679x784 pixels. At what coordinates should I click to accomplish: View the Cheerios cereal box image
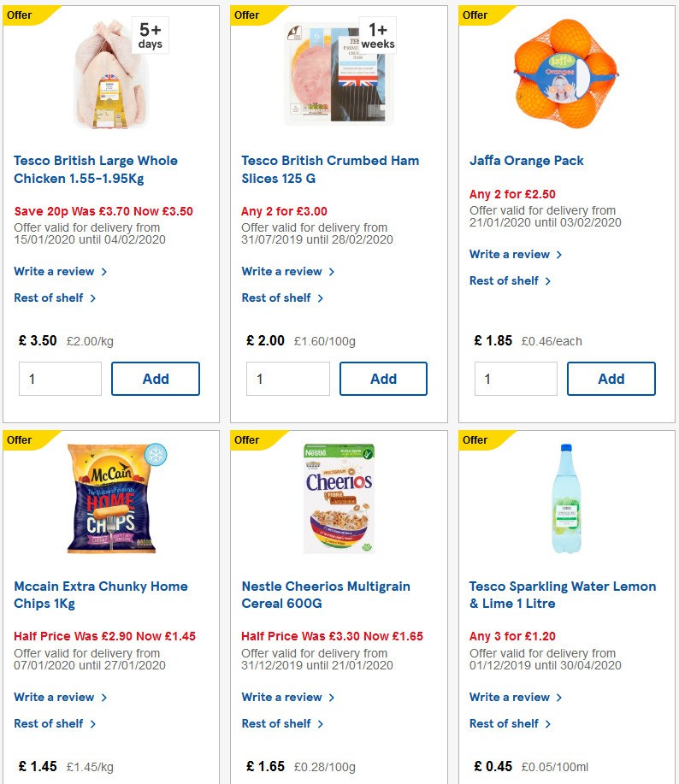[x=339, y=498]
